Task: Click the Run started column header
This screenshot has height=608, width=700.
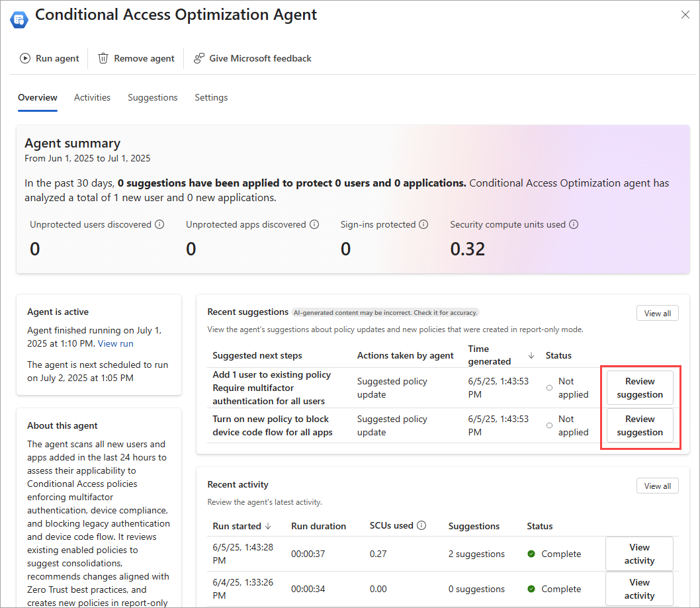Action: (x=237, y=526)
